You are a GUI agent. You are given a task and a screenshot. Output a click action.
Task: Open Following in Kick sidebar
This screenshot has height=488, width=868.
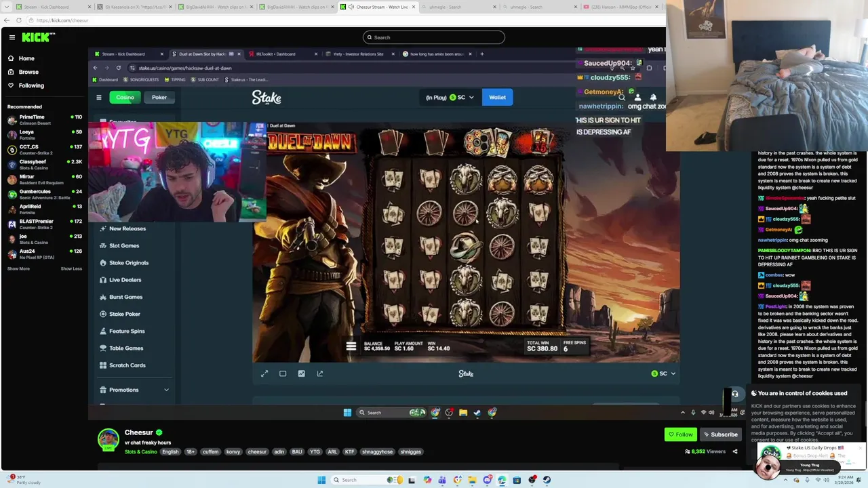(26, 85)
